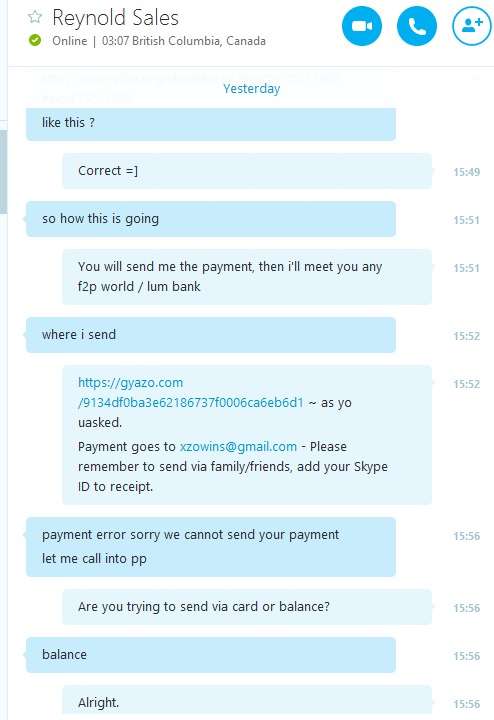Image resolution: width=494 pixels, height=720 pixels.
Task: Add people to this conversation
Action: 472,26
